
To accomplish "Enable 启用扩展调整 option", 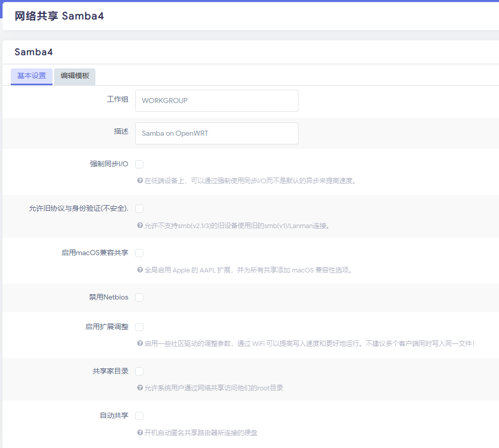I will 139,327.
